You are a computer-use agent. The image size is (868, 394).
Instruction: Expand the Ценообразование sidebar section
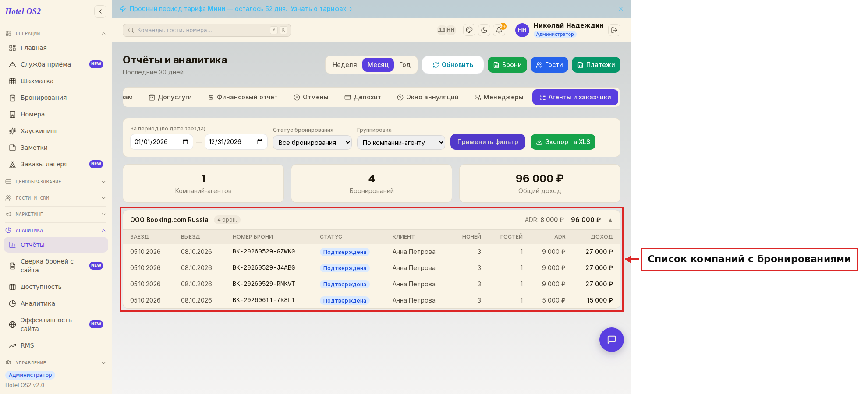(56, 182)
